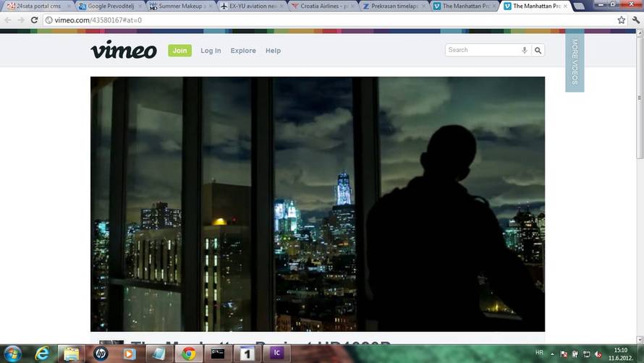Open the command prompt taskbar icon

[218, 353]
